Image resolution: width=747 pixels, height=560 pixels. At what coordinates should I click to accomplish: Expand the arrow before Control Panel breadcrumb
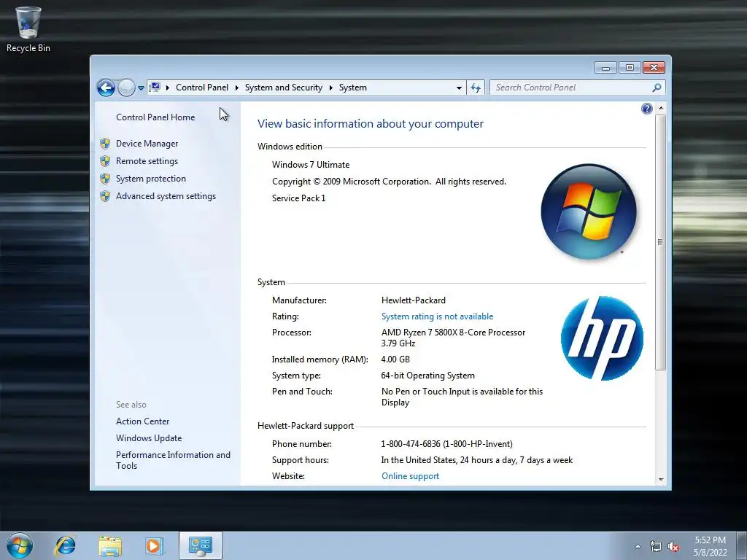168,87
